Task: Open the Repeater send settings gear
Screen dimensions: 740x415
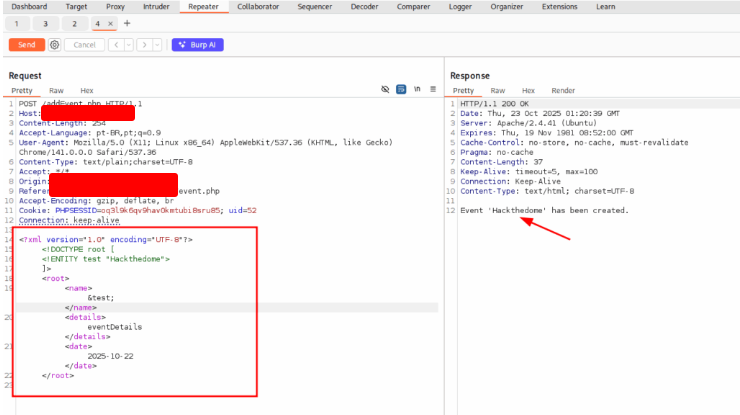Action: [x=54, y=45]
